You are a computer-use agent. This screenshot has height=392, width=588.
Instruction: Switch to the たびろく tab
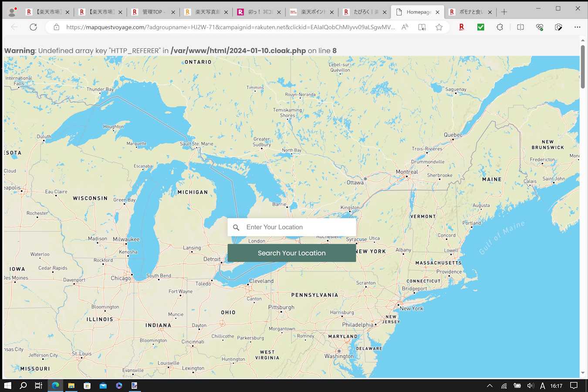coord(365,12)
